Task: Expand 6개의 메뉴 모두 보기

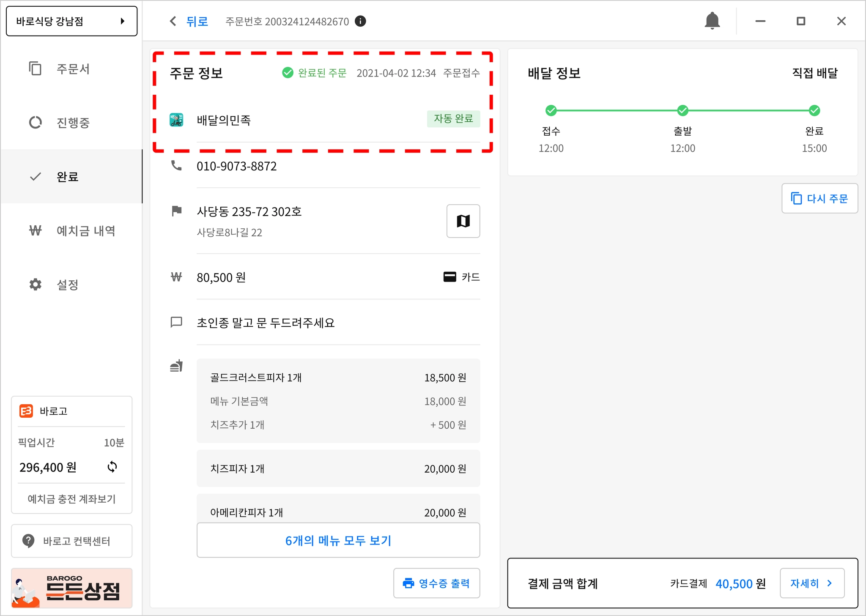Action: 338,540
